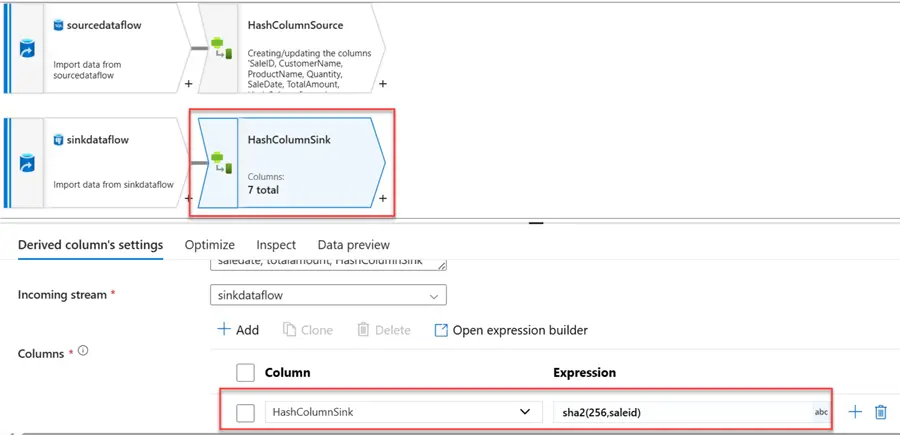
Task: Click the plus icon after sourcedataflow node
Action: (x=189, y=84)
